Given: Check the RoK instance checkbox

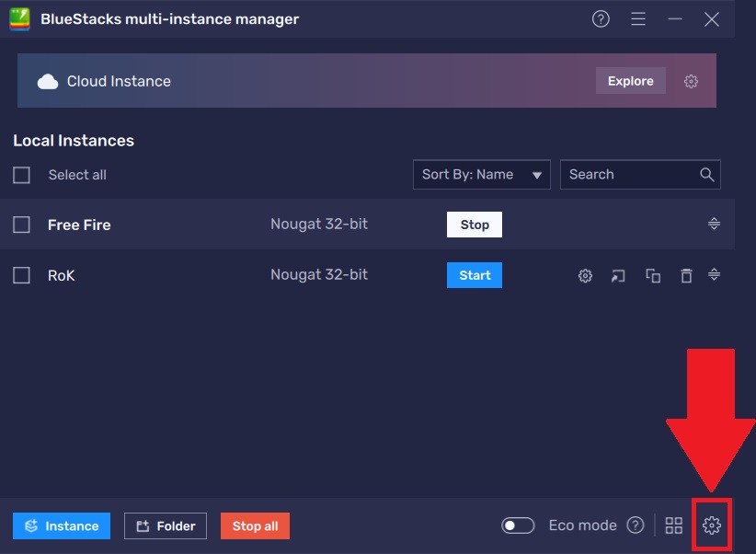Looking at the screenshot, I should coord(21,275).
